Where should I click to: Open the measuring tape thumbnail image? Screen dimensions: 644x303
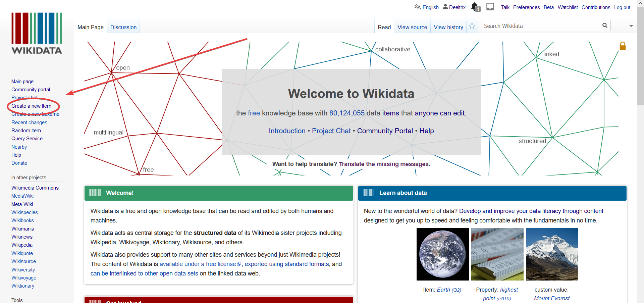point(497,254)
